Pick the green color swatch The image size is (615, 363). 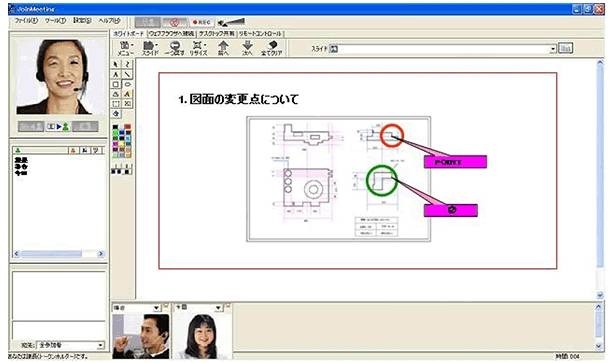click(x=115, y=133)
